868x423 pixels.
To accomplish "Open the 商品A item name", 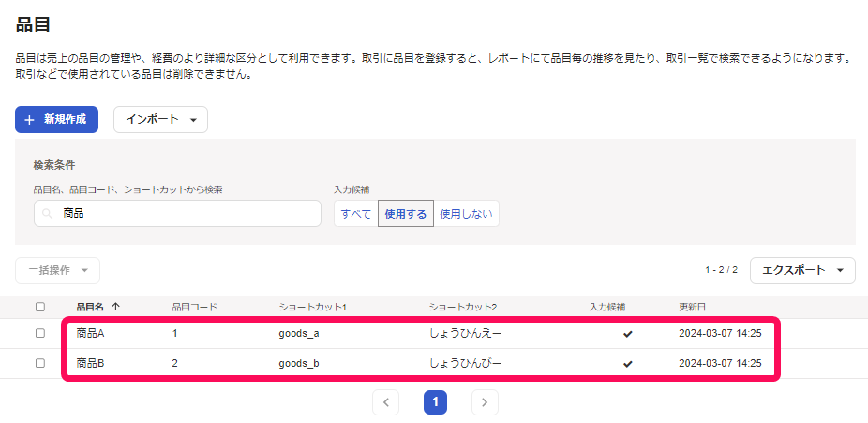I will 90,333.
